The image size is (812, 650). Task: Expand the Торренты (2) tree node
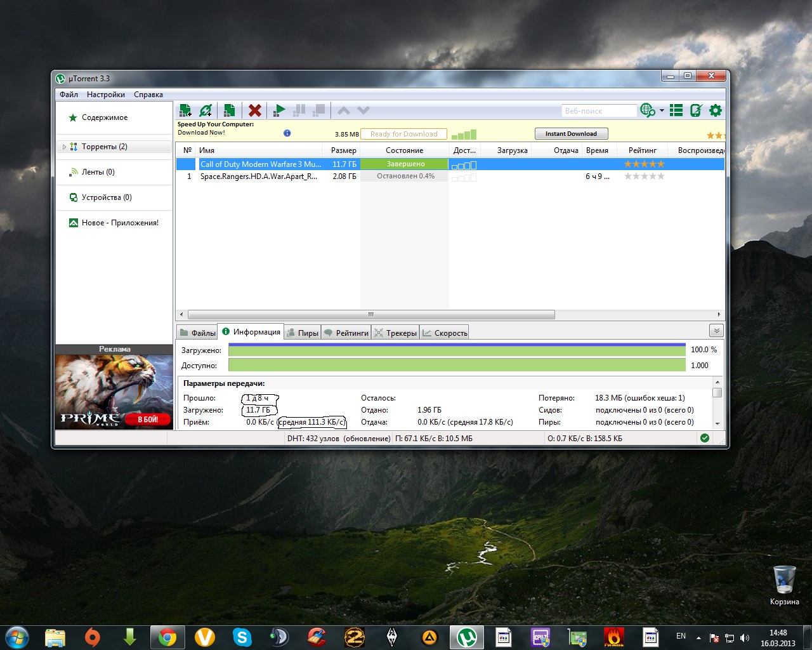(x=64, y=147)
